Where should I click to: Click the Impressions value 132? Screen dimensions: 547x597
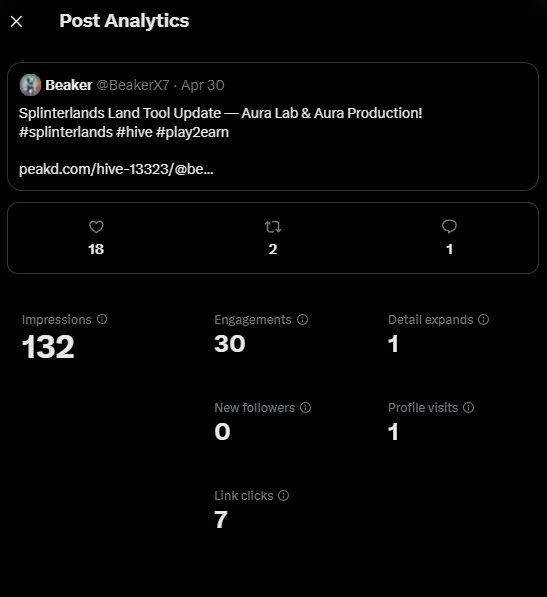[x=48, y=346]
